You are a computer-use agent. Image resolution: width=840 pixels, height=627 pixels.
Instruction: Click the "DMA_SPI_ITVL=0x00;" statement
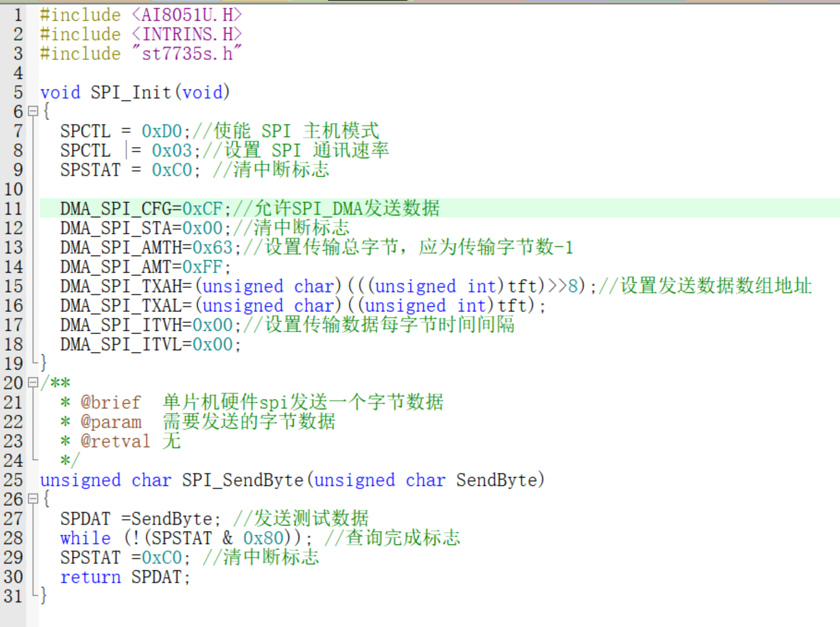150,344
